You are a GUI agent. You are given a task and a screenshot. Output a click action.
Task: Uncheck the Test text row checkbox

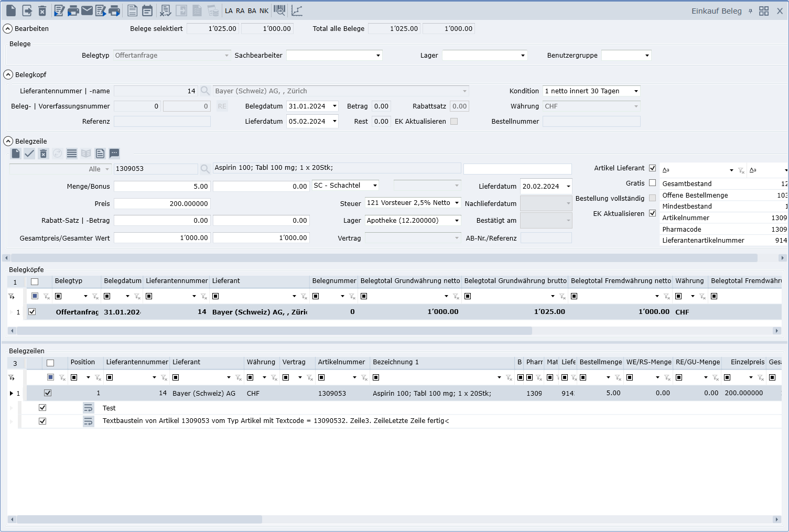click(x=42, y=408)
